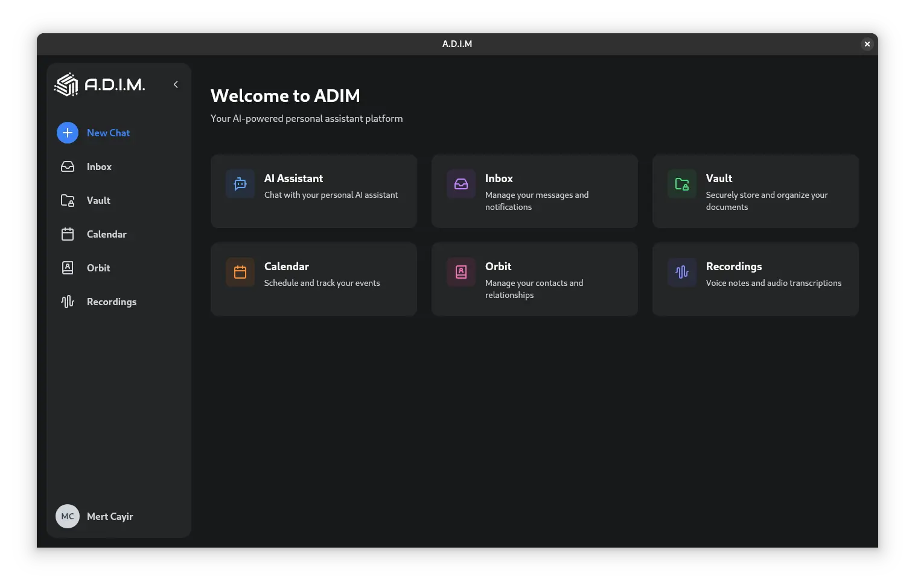Click the orange Calendar card icon
The width and height of the screenshot is (915, 588).
pos(240,272)
